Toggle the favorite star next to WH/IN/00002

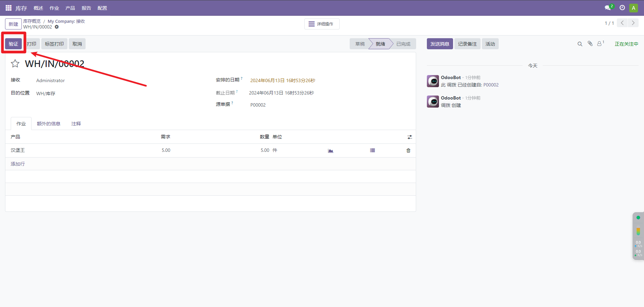point(15,63)
